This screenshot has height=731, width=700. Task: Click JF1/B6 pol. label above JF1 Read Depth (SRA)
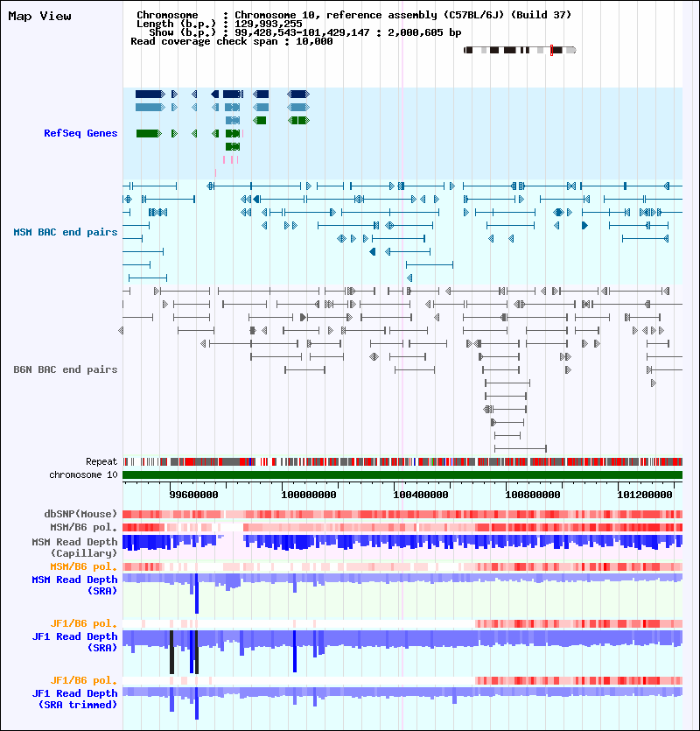[x=84, y=623]
